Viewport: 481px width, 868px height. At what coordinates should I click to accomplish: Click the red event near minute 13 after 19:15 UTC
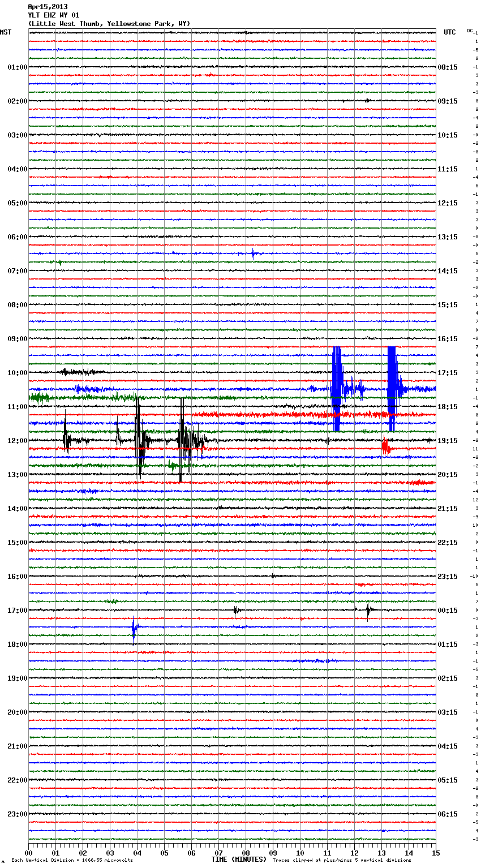click(x=385, y=447)
